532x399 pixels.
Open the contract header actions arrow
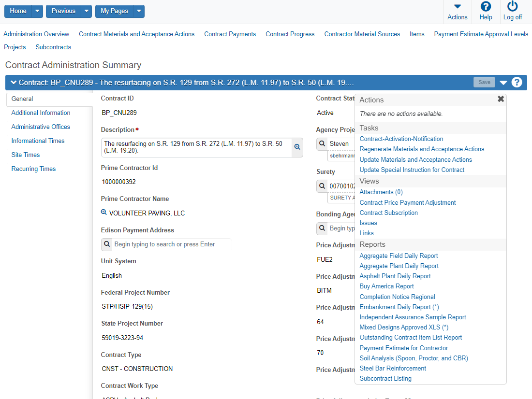[503, 83]
